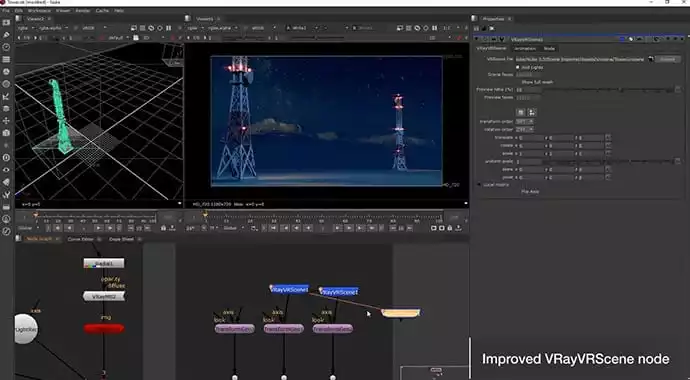Click the first small icon above transform order

coord(521,112)
